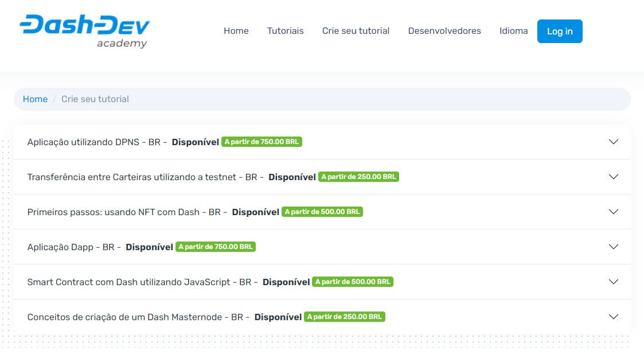Click the 750.00 BRL badge on DPNS row
644x354 pixels.
pyautogui.click(x=261, y=142)
